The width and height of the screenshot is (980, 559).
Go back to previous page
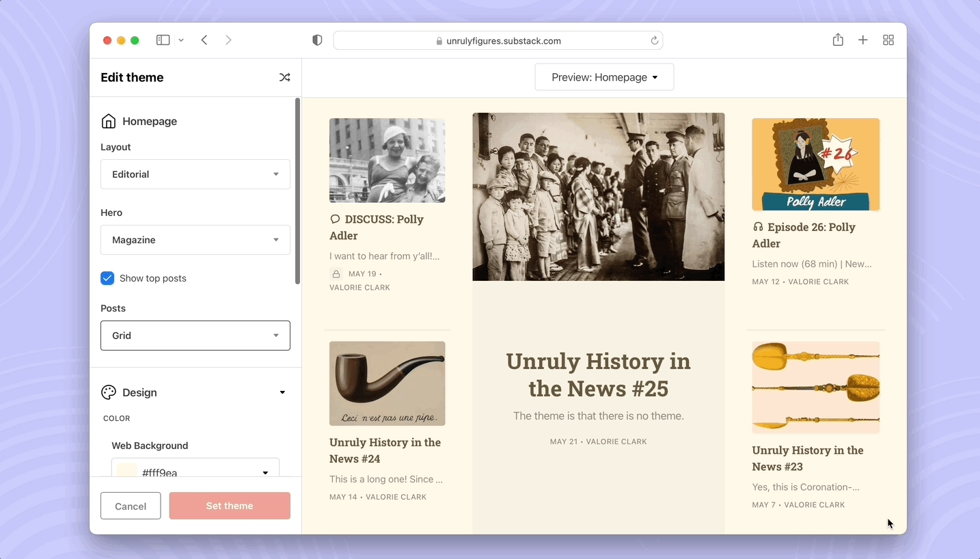(x=204, y=40)
